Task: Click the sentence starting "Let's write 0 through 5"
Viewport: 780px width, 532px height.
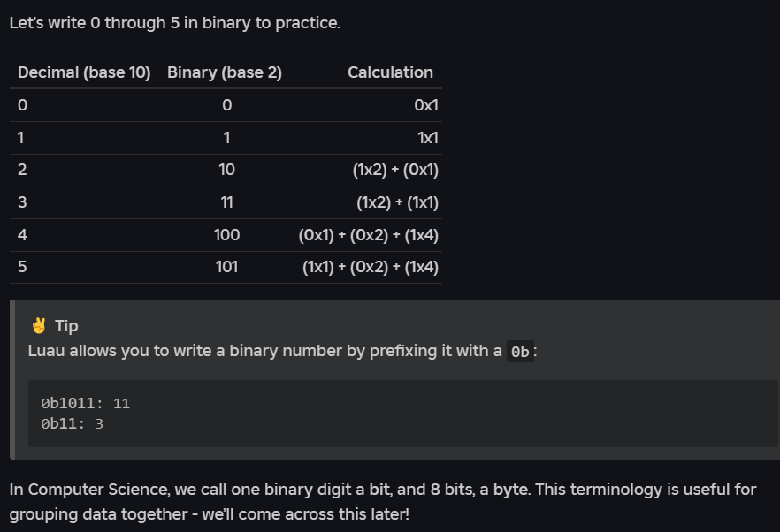Action: (174, 23)
